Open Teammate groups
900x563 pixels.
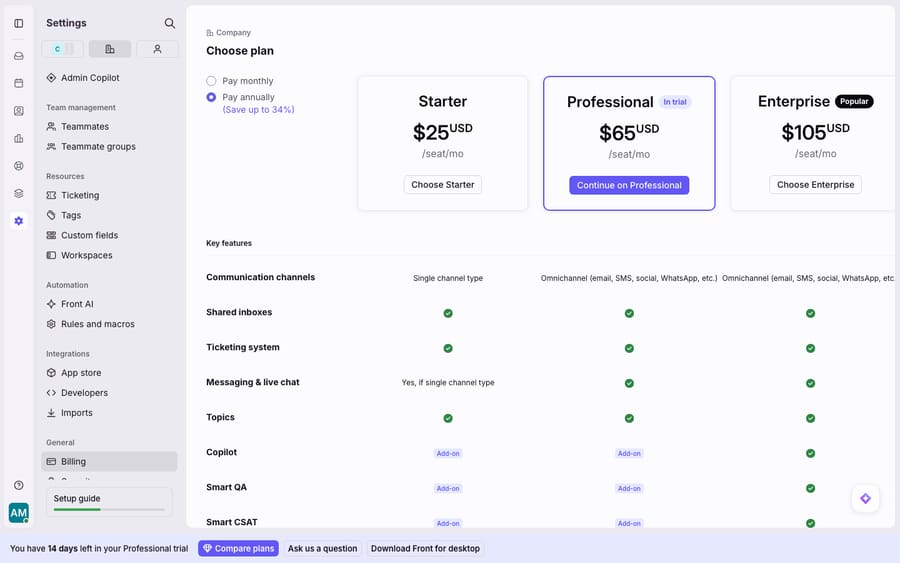point(109,146)
